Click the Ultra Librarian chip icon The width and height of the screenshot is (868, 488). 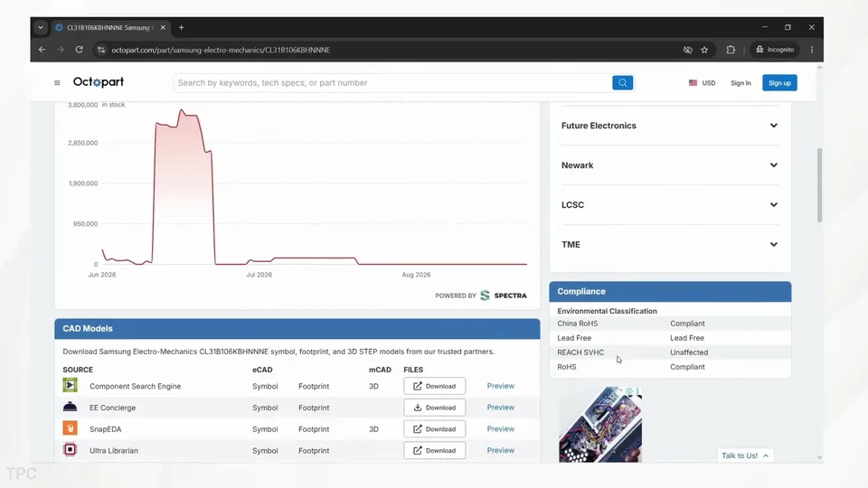pos(70,450)
